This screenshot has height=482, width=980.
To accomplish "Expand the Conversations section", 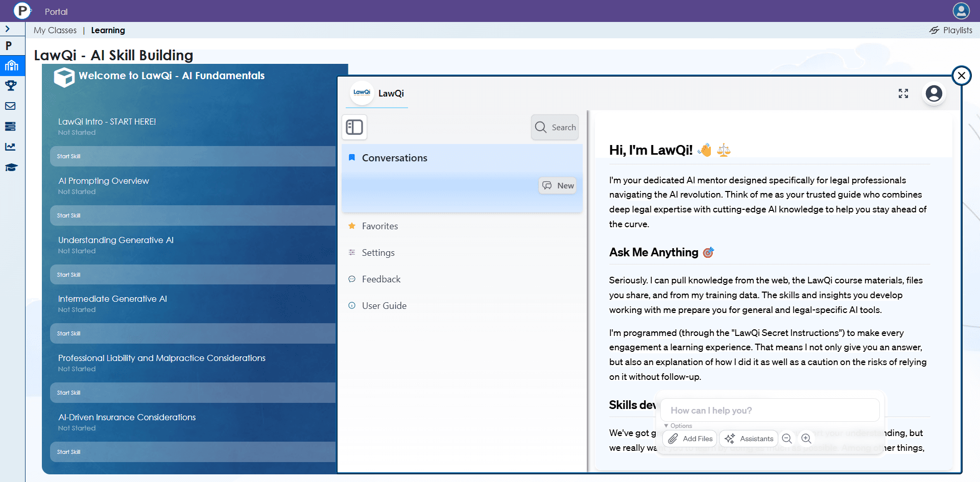I will point(394,158).
